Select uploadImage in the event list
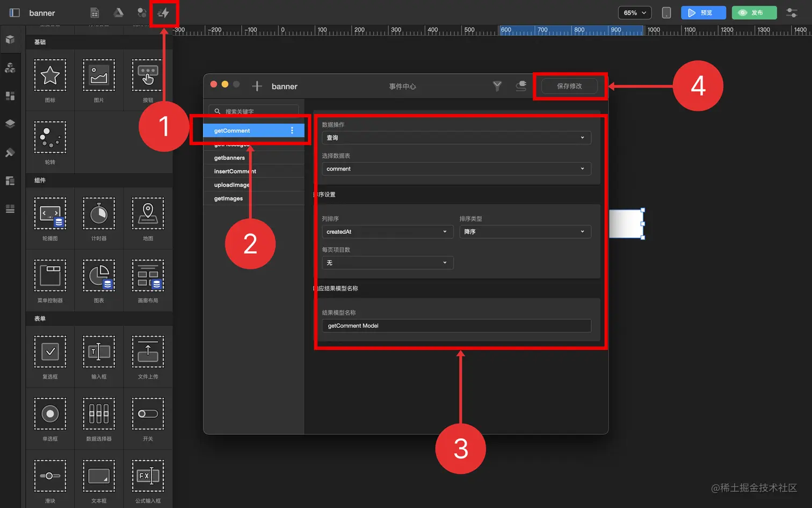The image size is (812, 508). pyautogui.click(x=253, y=185)
